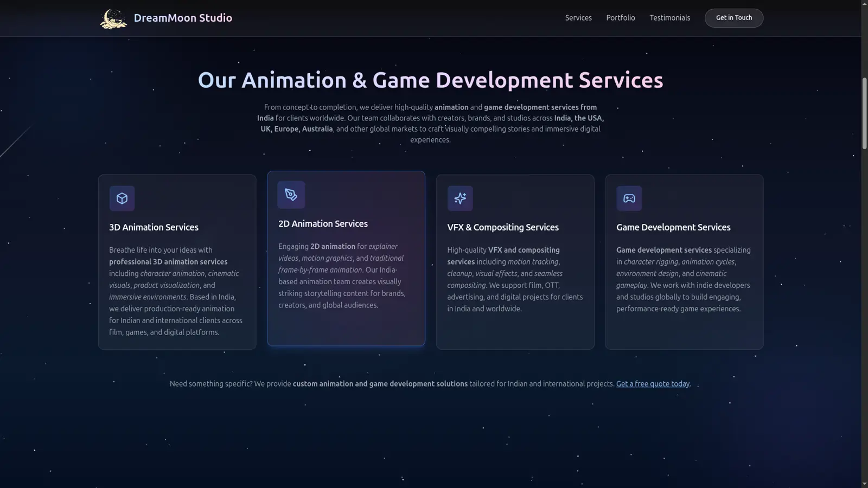
Task: Click the scrollbar up arrow
Action: pyautogui.click(x=864, y=4)
